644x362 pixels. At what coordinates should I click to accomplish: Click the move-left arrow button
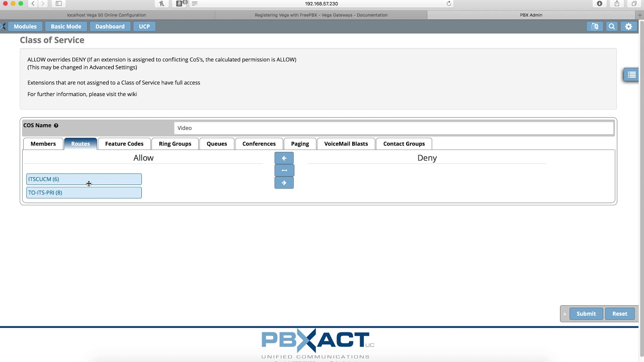click(284, 158)
